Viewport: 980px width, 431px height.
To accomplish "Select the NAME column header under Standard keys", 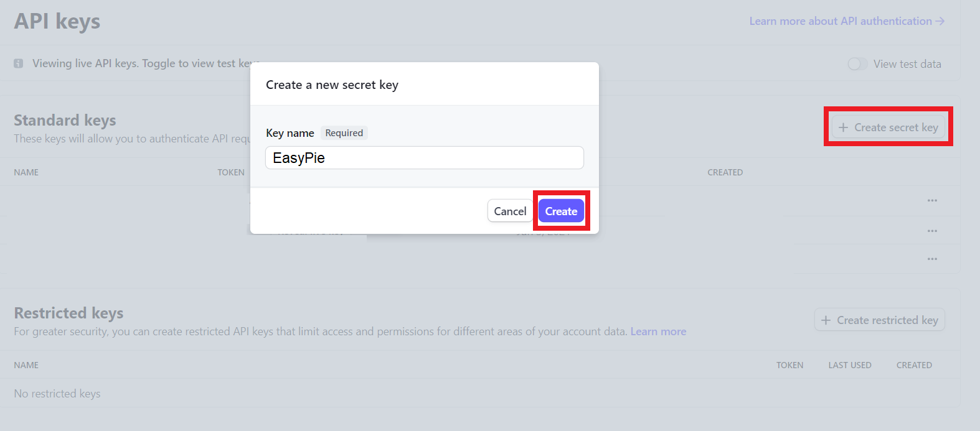I will point(26,172).
